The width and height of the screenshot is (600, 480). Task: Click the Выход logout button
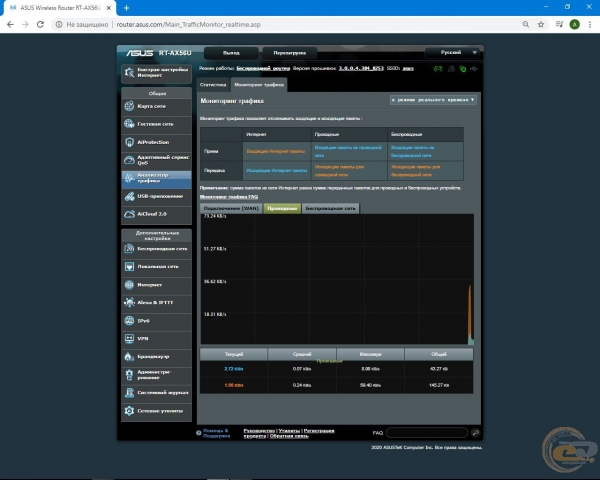tap(231, 53)
